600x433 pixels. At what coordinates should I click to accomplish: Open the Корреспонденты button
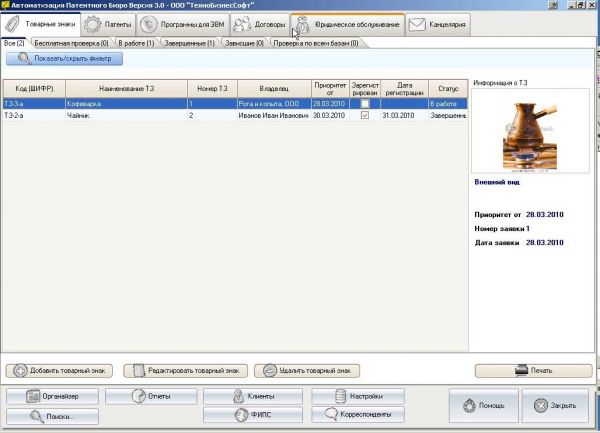coord(358,414)
